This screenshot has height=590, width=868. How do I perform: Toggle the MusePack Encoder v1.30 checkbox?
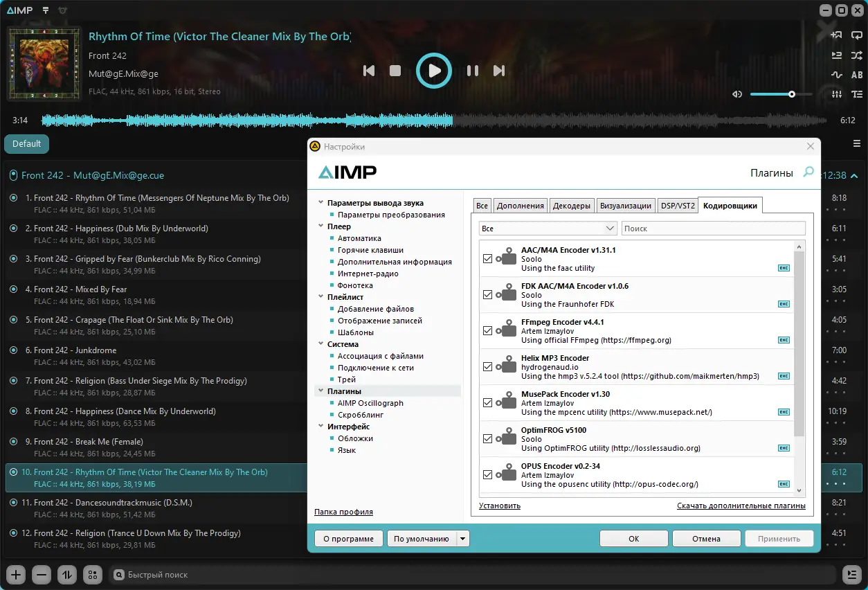coord(487,402)
